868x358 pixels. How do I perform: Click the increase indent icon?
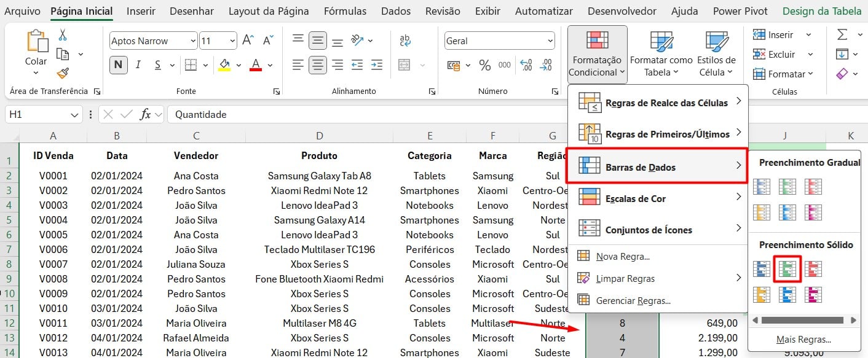point(377,64)
